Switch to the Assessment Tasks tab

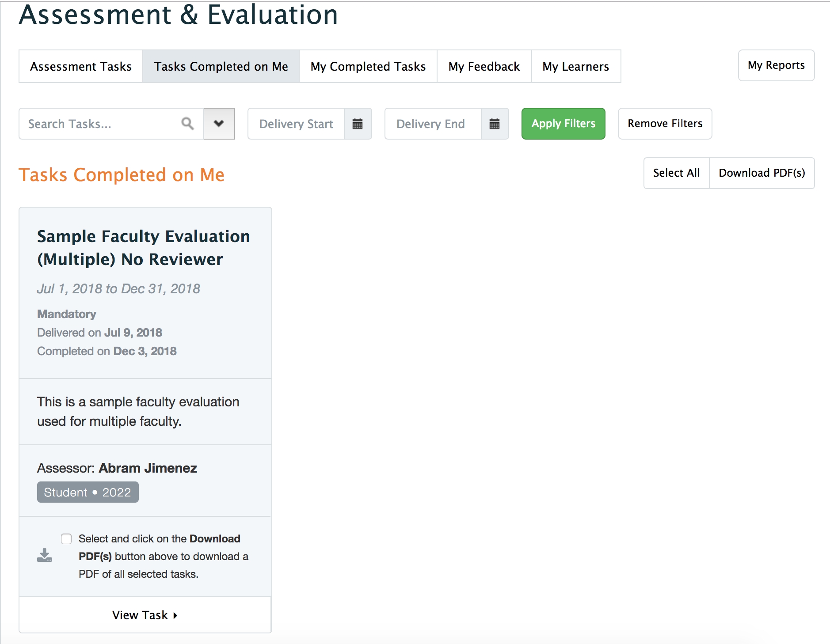(x=81, y=66)
